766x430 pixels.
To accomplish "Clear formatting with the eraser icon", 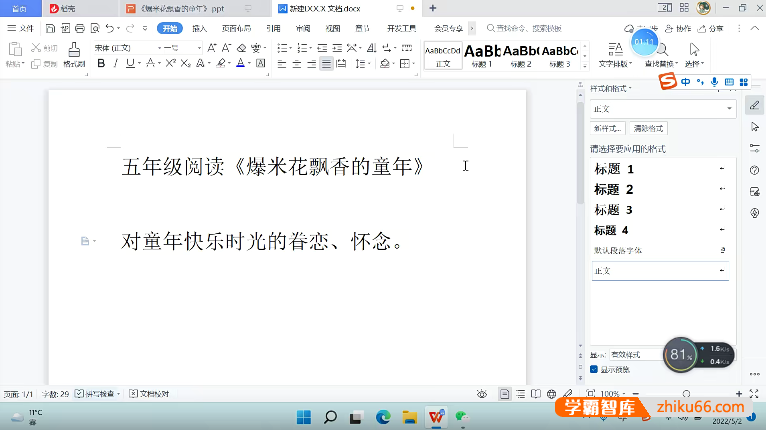I will point(241,48).
